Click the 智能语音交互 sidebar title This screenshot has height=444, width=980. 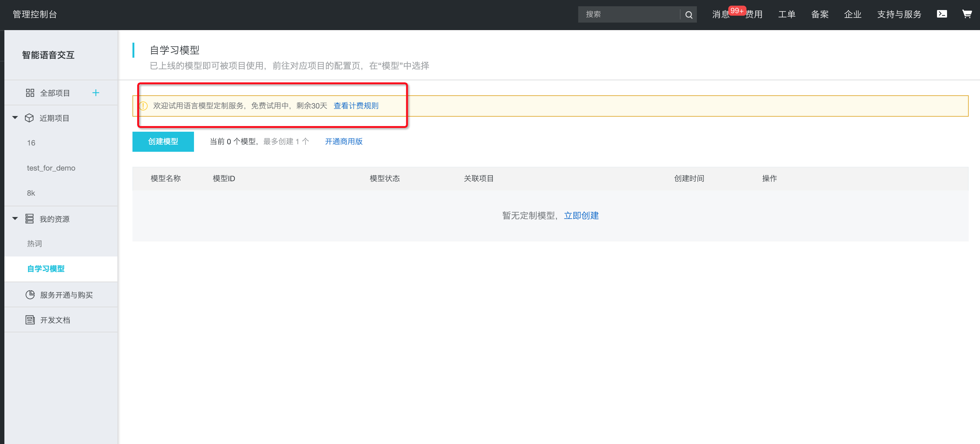48,55
